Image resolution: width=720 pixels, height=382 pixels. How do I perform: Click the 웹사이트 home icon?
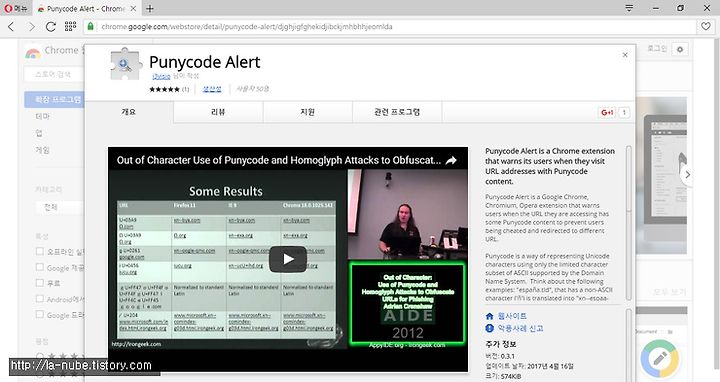[489, 316]
